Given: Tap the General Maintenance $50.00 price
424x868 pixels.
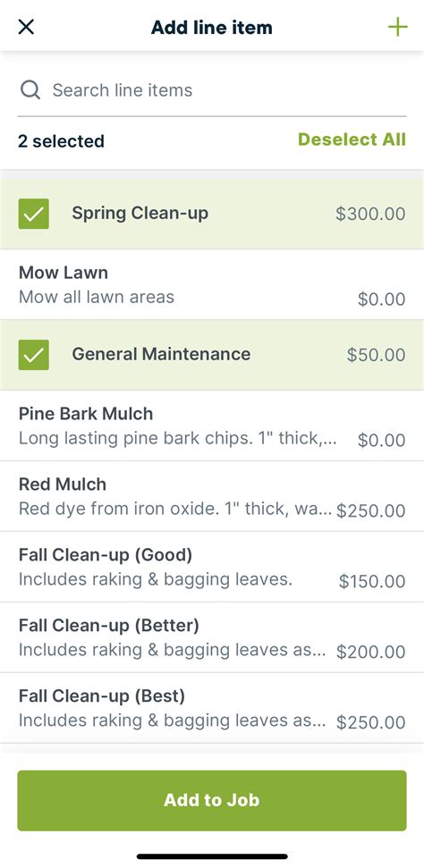Looking at the screenshot, I should click(x=376, y=355).
